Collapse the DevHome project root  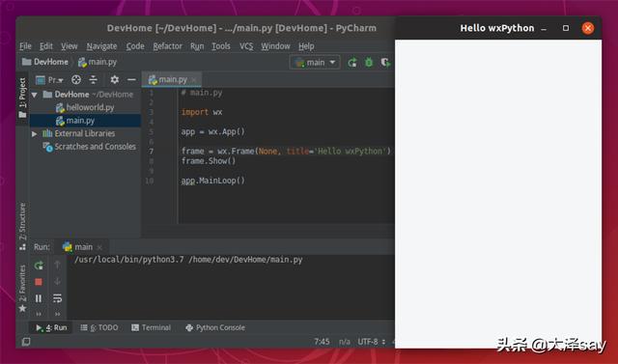(35, 95)
